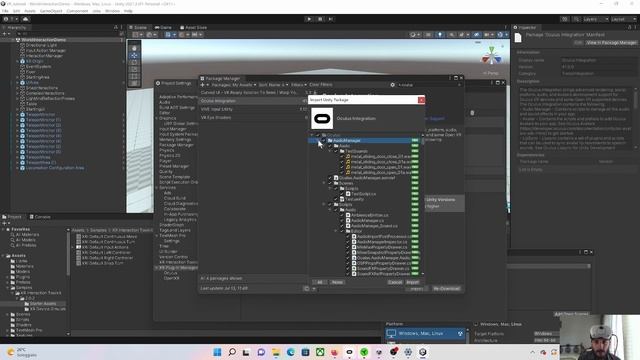Toggle Scene lighting lightbulb icon
This screenshot has height=360, width=640.
tap(440, 35)
